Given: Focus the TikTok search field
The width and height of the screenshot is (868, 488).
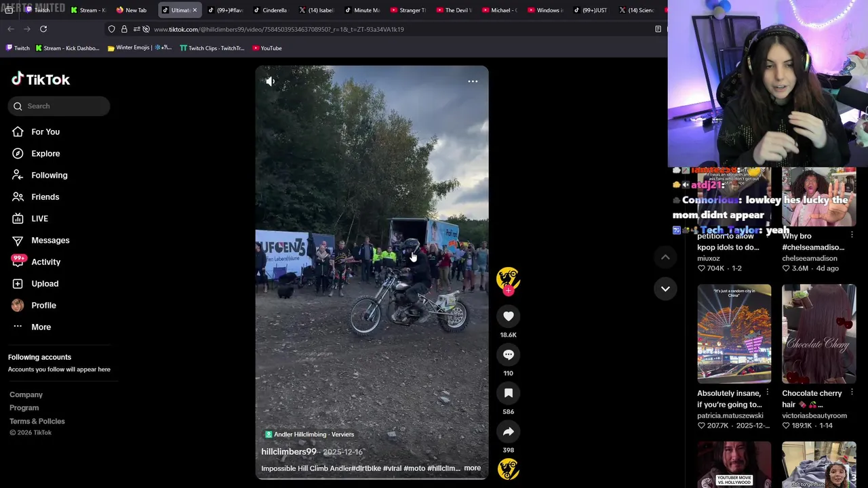Looking at the screenshot, I should pos(59,106).
